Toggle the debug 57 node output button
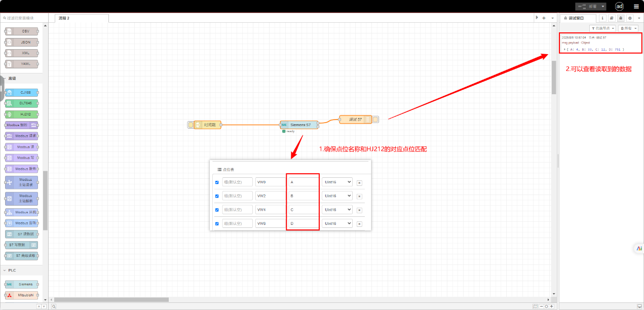Screen dimensions: 644x310 (x=375, y=120)
